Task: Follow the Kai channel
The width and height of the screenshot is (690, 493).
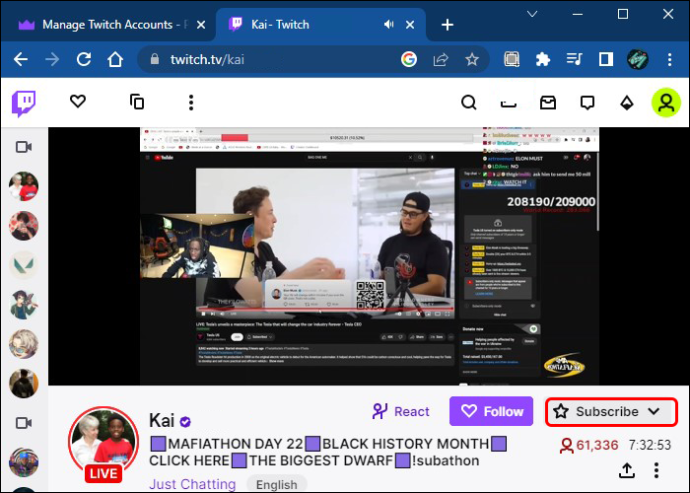Action: [491, 411]
